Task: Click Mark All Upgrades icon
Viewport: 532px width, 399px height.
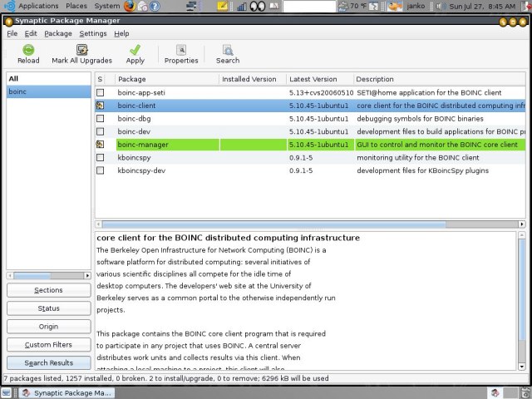Action: click(81, 50)
